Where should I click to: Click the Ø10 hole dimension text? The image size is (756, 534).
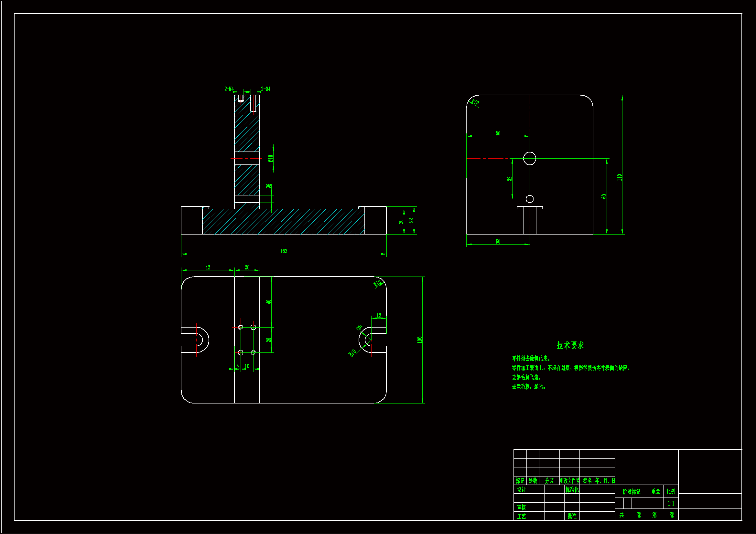coord(270,159)
